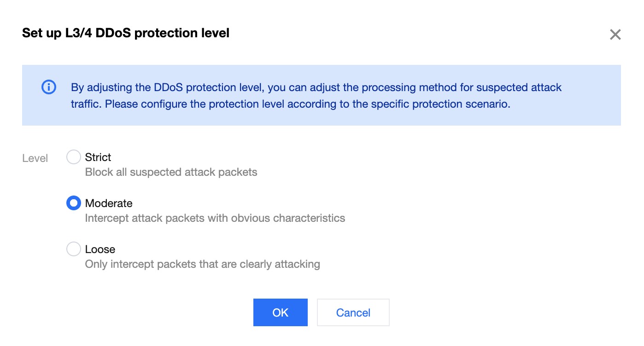The height and width of the screenshot is (346, 644).
Task: Click "Block all suspected attack packets" description
Action: [171, 173]
